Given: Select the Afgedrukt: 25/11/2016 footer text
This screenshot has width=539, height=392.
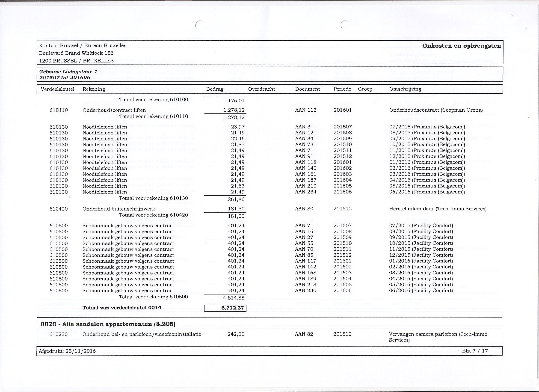Looking at the screenshot, I should click(67, 351).
